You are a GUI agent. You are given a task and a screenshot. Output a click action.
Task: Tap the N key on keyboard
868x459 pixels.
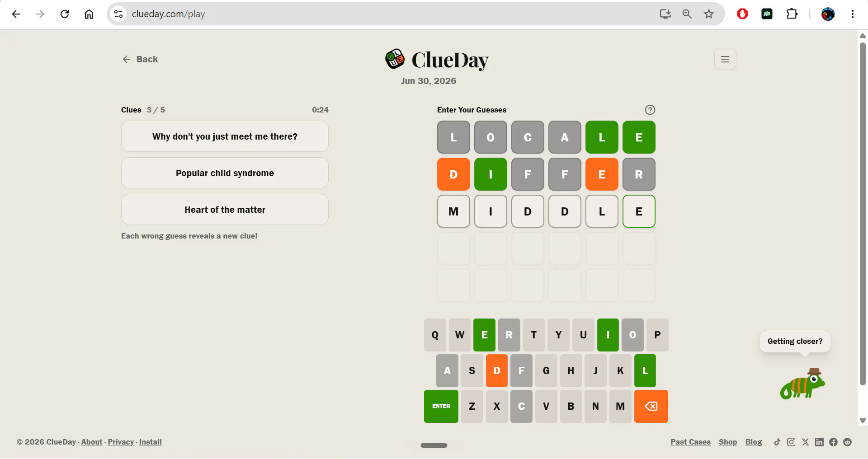(x=595, y=406)
